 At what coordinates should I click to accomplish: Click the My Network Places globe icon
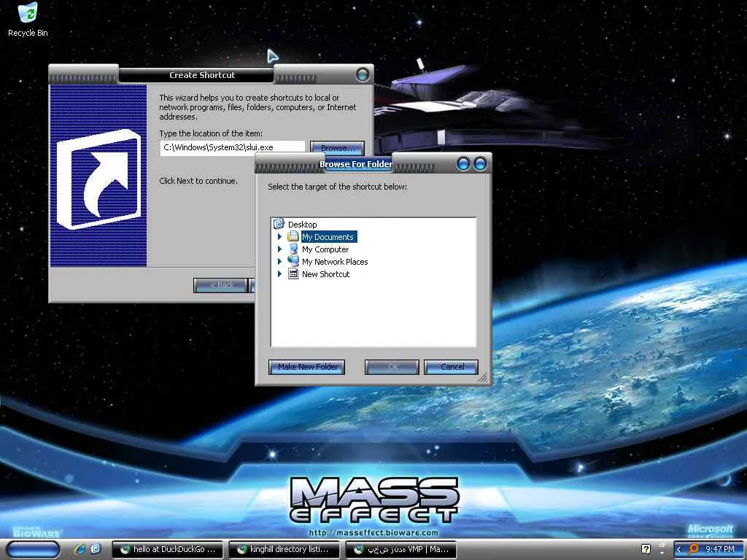293,261
